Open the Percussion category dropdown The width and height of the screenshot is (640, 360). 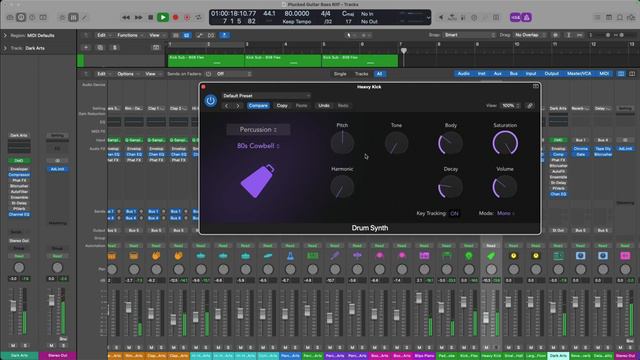coord(258,130)
